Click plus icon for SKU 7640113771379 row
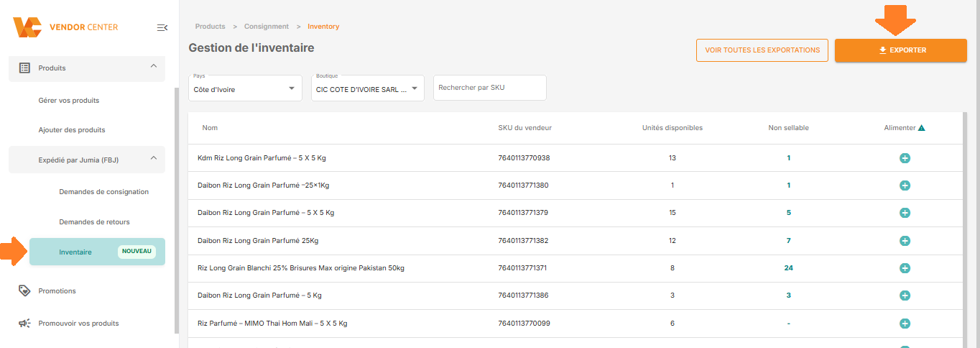The width and height of the screenshot is (980, 348). pyautogui.click(x=905, y=213)
